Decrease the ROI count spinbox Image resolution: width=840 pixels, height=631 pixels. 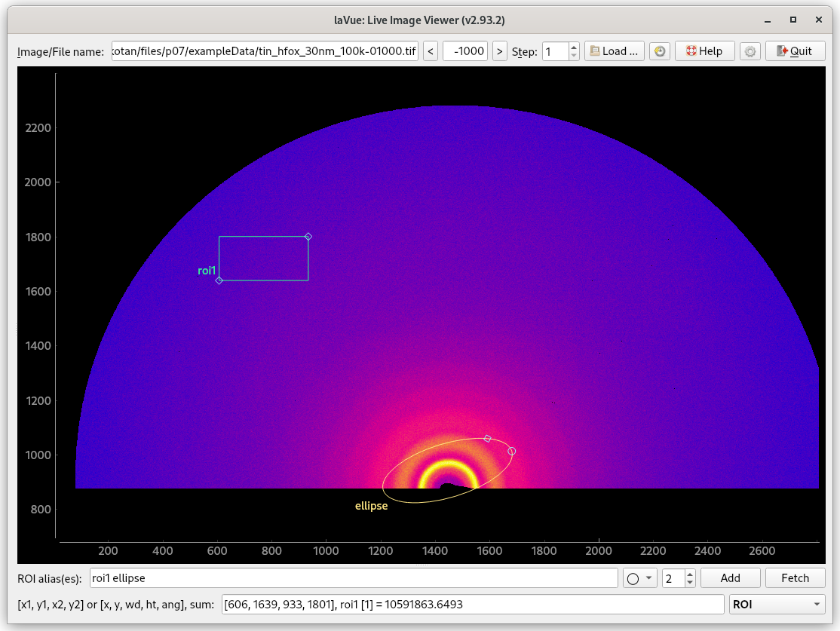(690, 583)
